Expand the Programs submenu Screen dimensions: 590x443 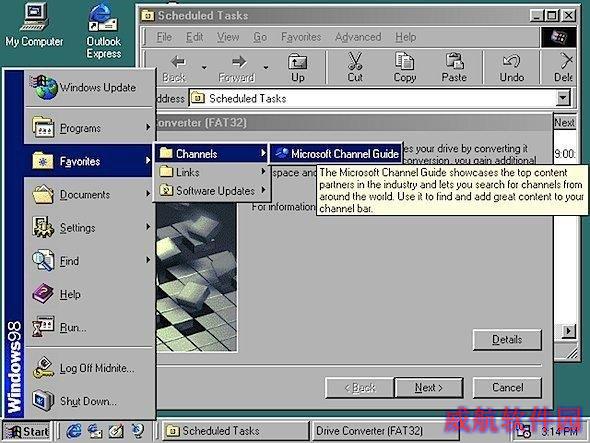click(x=90, y=128)
